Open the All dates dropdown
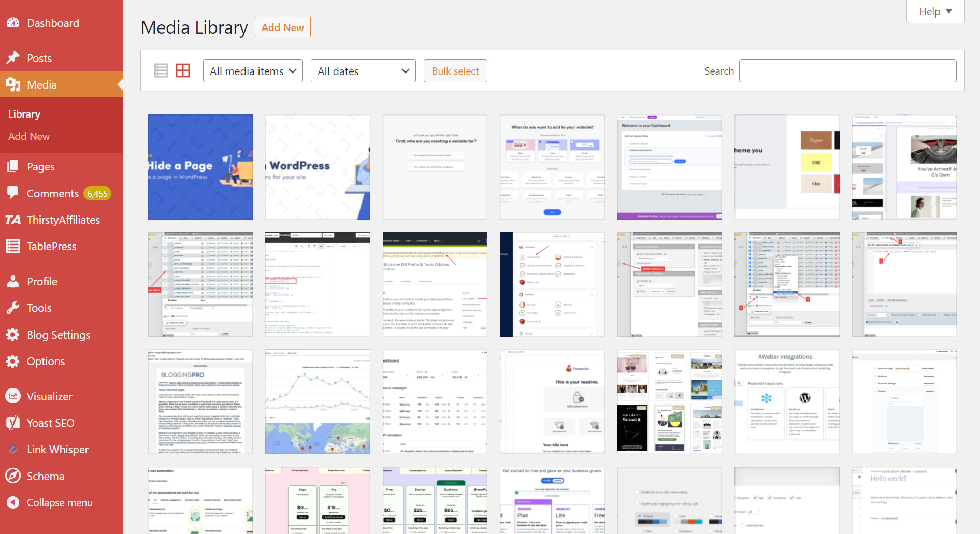Viewport: 980px width, 534px height. pos(363,71)
